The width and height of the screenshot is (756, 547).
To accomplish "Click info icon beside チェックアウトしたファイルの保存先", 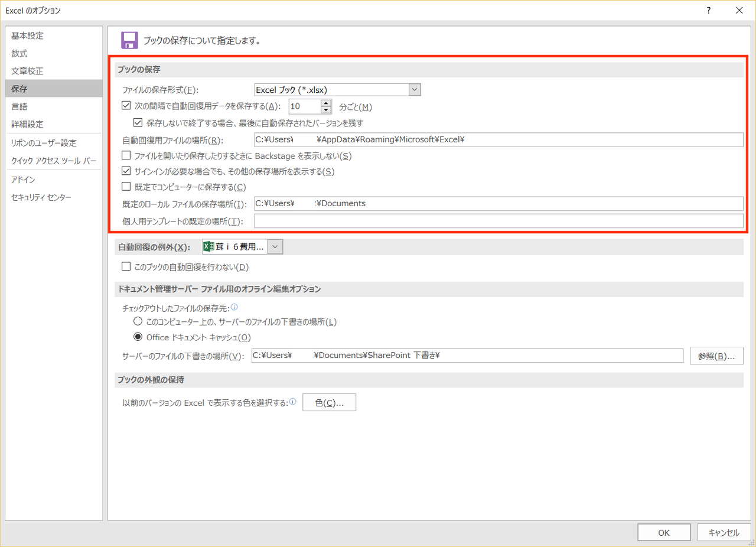I will tap(234, 307).
